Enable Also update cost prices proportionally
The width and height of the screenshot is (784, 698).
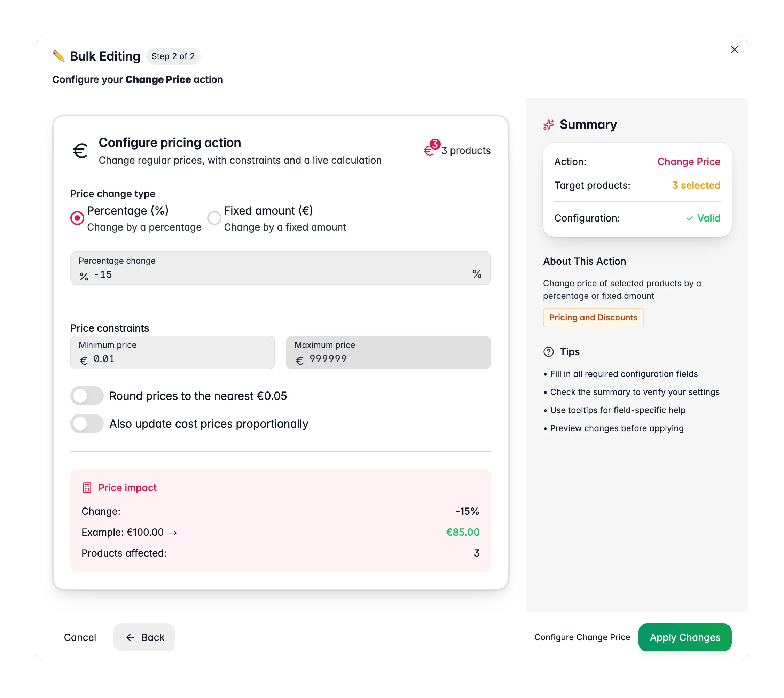(x=87, y=424)
